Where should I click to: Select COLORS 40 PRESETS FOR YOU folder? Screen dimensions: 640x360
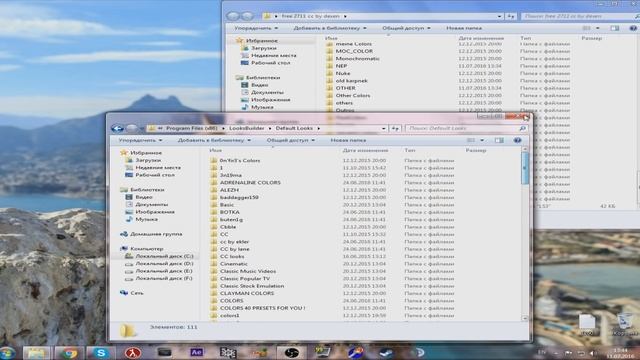pos(262,308)
